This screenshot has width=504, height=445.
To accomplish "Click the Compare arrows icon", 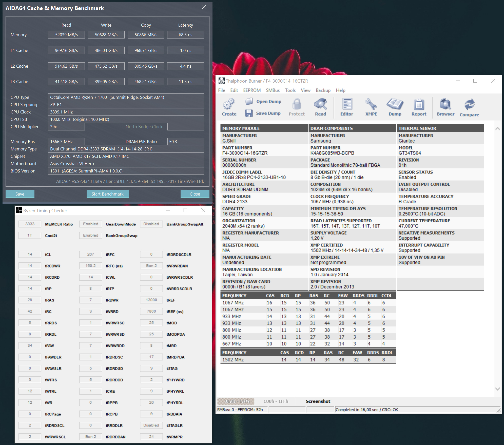I will coord(469,104).
